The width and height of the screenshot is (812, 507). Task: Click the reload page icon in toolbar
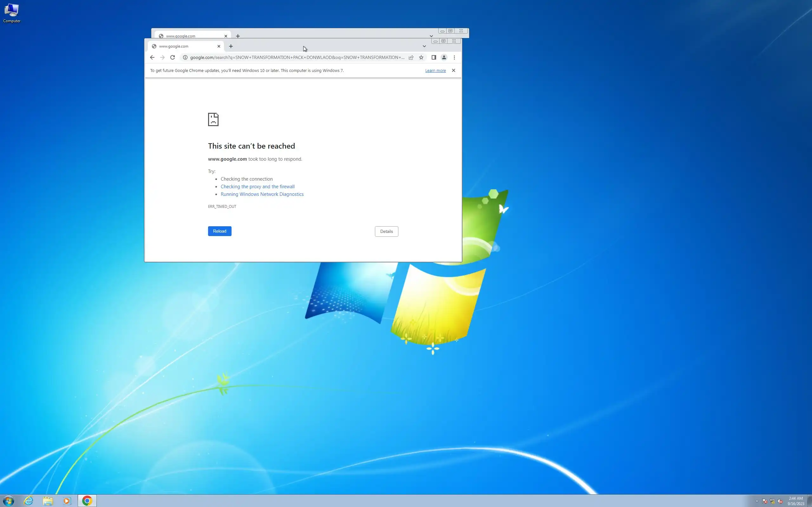coord(173,57)
